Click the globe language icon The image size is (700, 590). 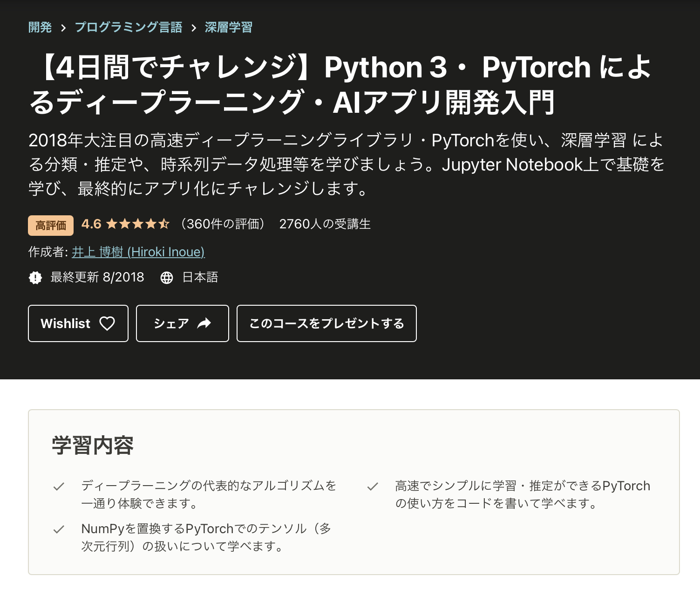click(167, 278)
